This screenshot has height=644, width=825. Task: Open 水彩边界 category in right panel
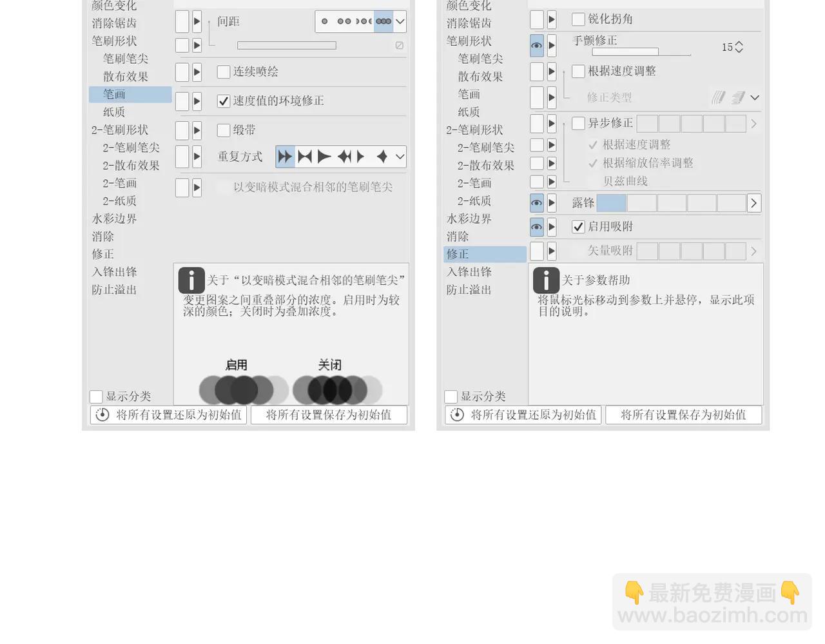[x=469, y=219]
